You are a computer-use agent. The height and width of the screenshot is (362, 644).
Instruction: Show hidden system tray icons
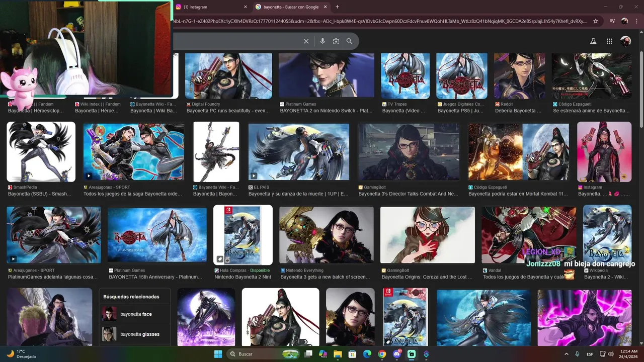pyautogui.click(x=566, y=354)
